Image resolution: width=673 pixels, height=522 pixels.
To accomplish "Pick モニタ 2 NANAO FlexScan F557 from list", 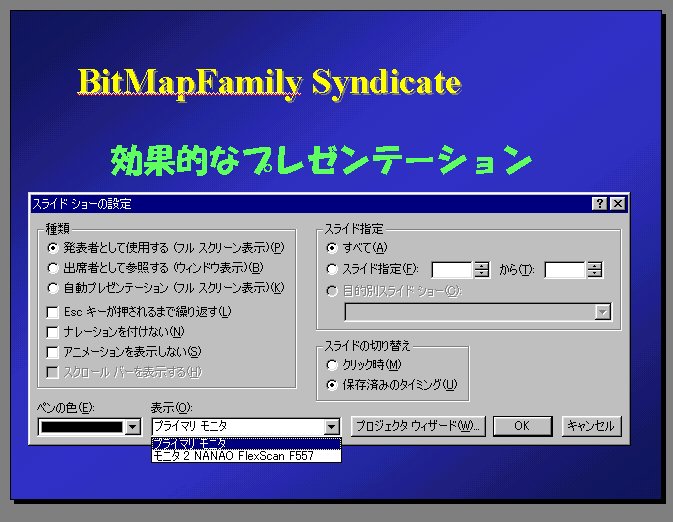I will (245, 456).
